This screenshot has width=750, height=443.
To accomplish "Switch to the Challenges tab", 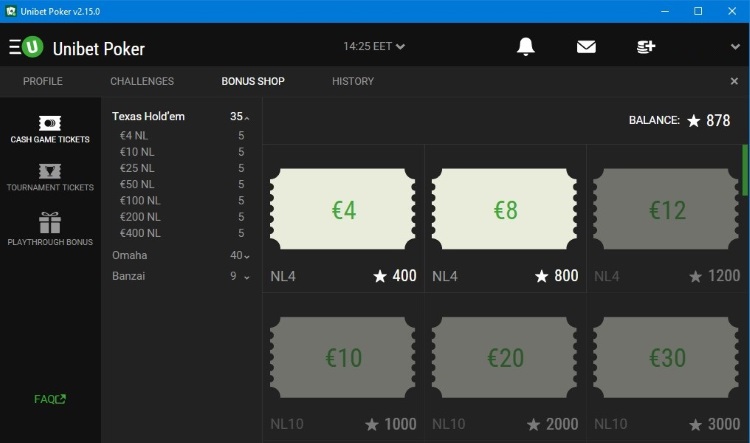I will [142, 81].
